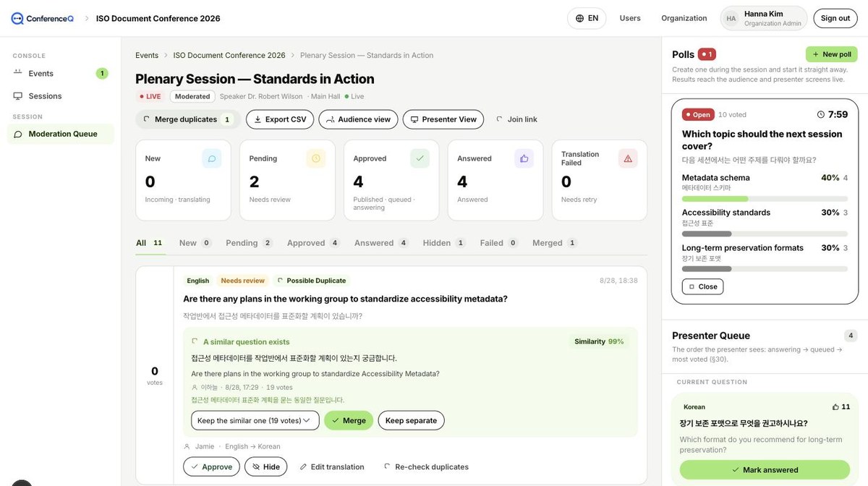
Task: Click the Merge duplicates button
Action: tap(188, 119)
